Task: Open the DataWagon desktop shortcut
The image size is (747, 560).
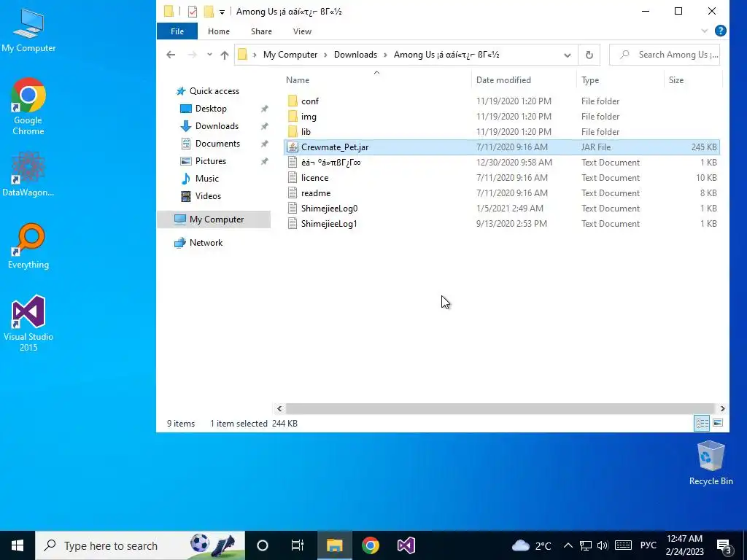Action: click(28, 174)
